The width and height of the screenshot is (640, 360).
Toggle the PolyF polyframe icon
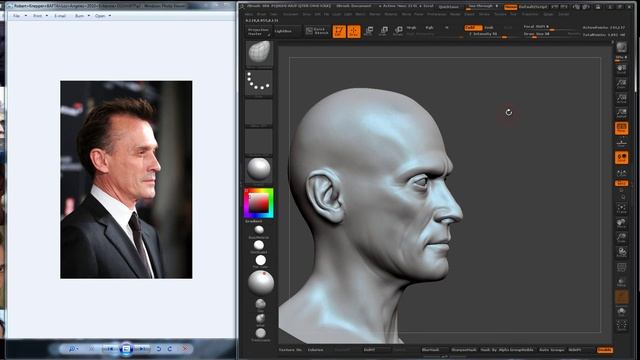click(621, 268)
